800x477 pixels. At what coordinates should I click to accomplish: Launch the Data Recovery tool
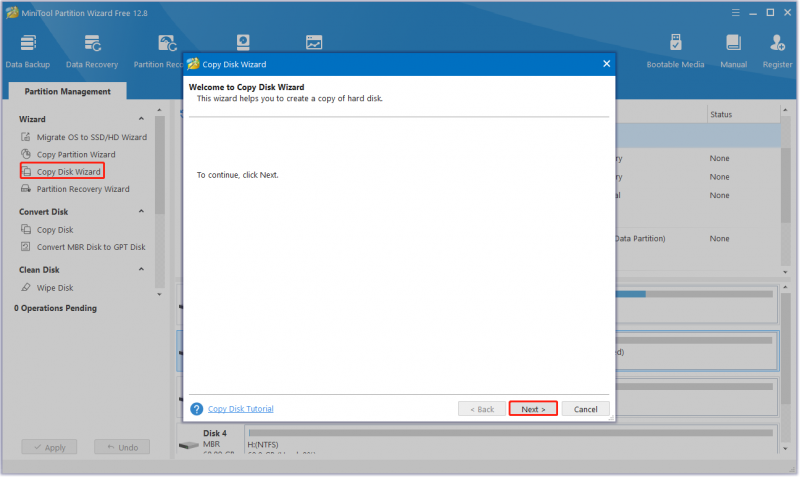[x=92, y=51]
